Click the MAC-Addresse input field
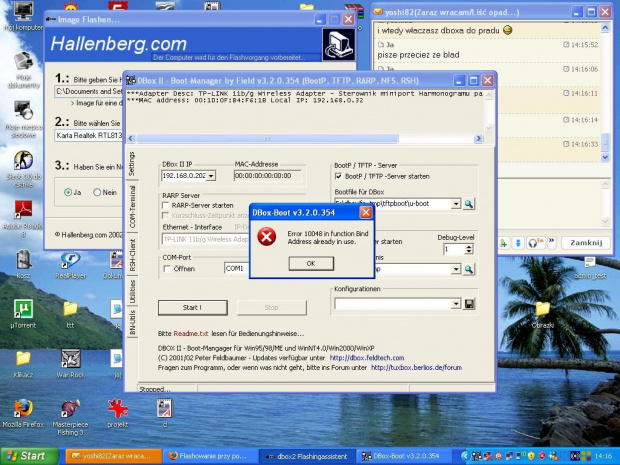The width and height of the screenshot is (620, 465). [267, 176]
